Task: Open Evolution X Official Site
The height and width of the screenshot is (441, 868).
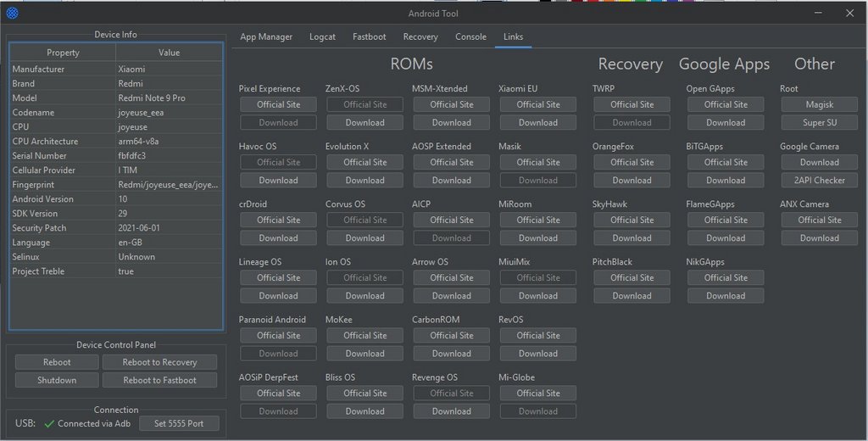Action: point(364,162)
